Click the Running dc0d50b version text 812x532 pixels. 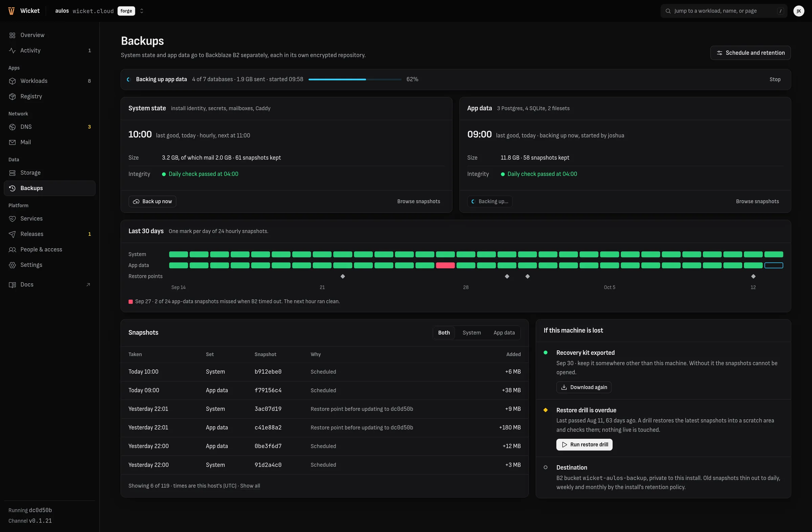(30, 510)
